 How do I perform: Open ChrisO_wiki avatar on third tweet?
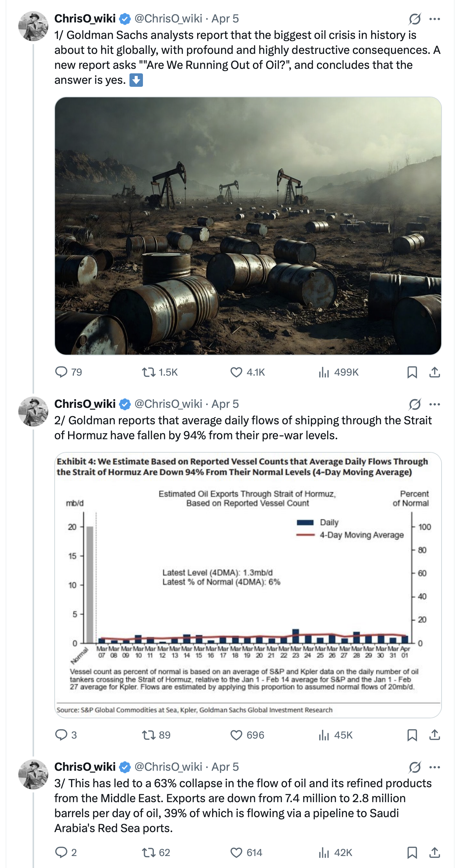[x=33, y=774]
